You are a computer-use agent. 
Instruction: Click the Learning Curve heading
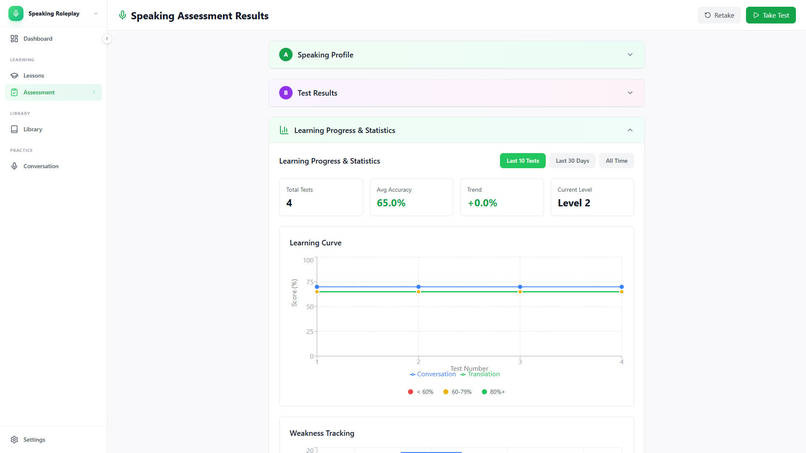(x=316, y=243)
